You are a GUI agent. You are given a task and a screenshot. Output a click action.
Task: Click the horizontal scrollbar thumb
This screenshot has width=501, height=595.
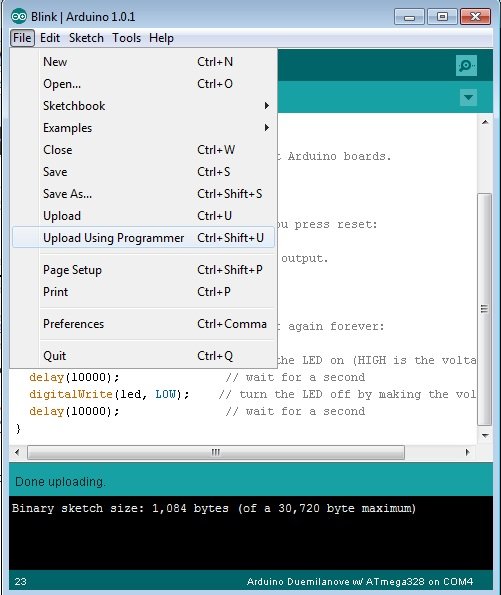[x=216, y=452]
